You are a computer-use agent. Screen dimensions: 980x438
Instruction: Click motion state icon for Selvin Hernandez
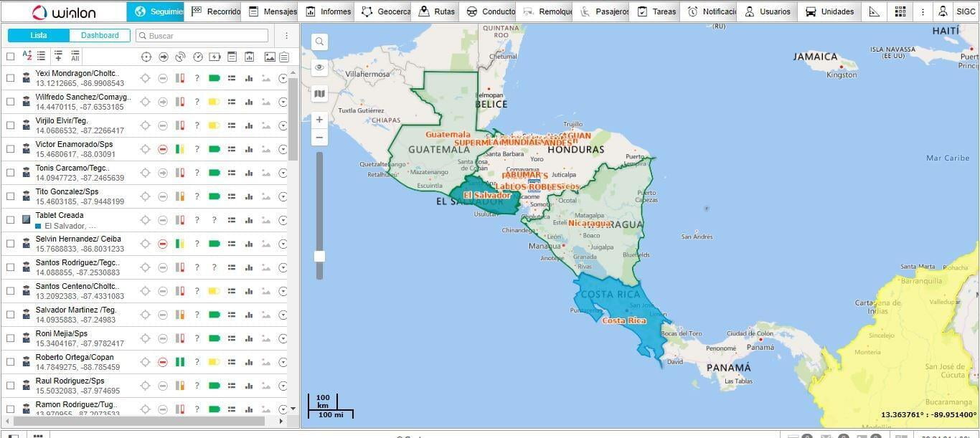coord(163,244)
